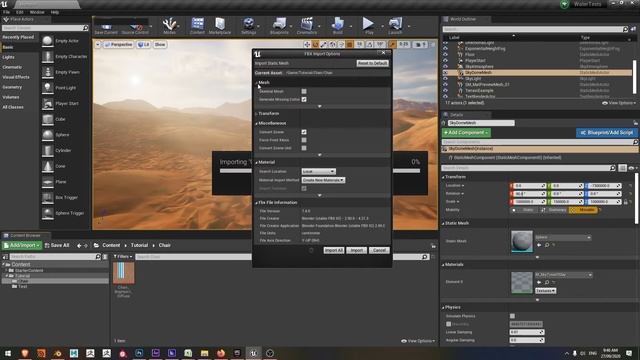
Task: Select the Box Trigger icon
Action: [x=48, y=197]
